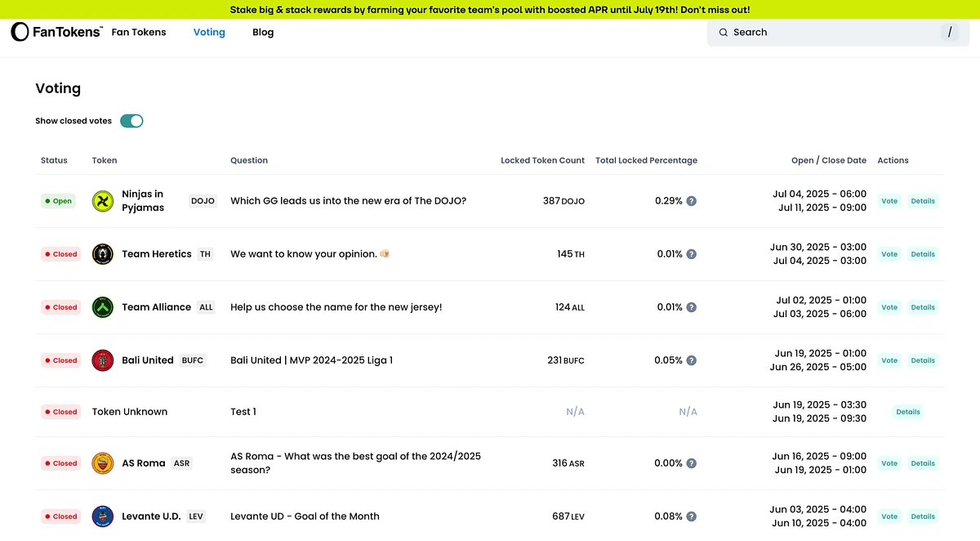Image resolution: width=980 pixels, height=541 pixels.
Task: Click the Team Alliance logo icon
Action: [x=102, y=306]
